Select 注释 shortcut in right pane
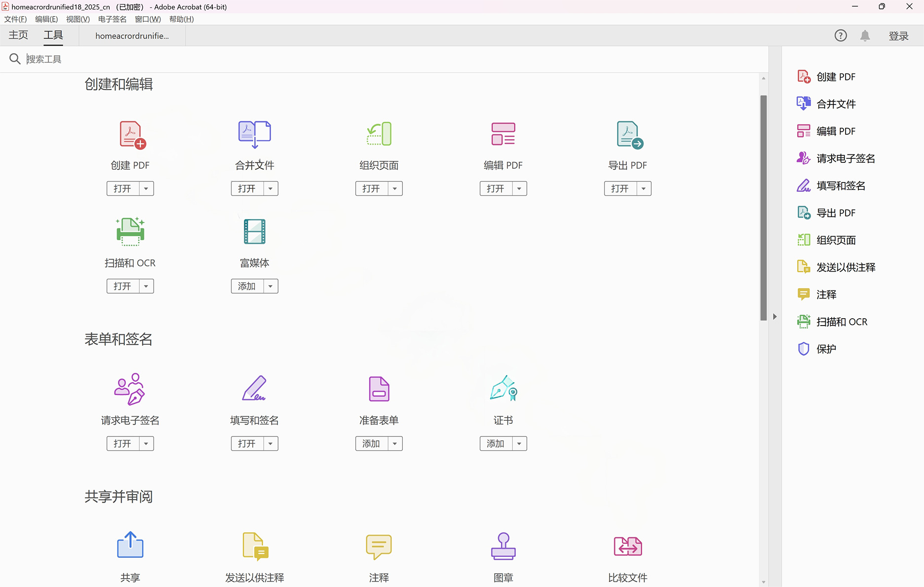 tap(817, 294)
